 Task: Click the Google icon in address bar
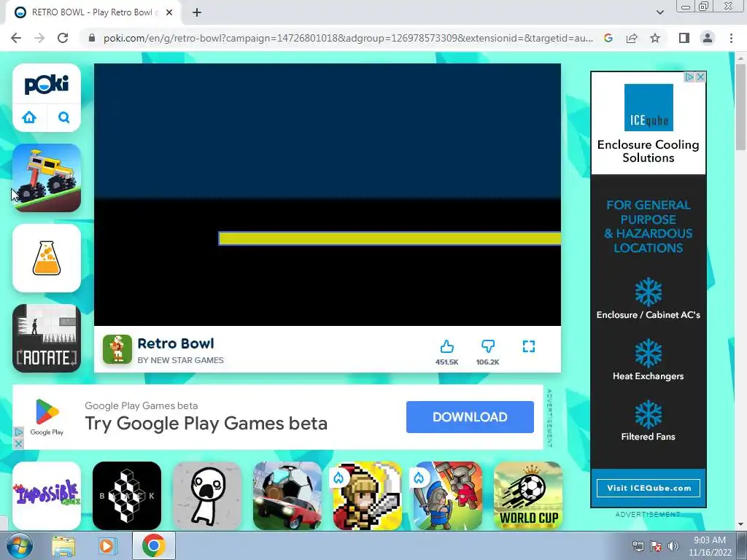(608, 38)
